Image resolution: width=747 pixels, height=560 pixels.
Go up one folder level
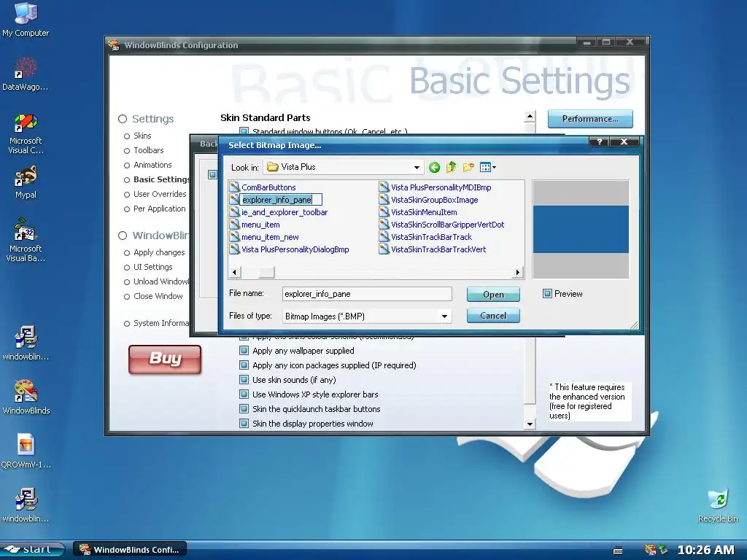click(x=451, y=167)
